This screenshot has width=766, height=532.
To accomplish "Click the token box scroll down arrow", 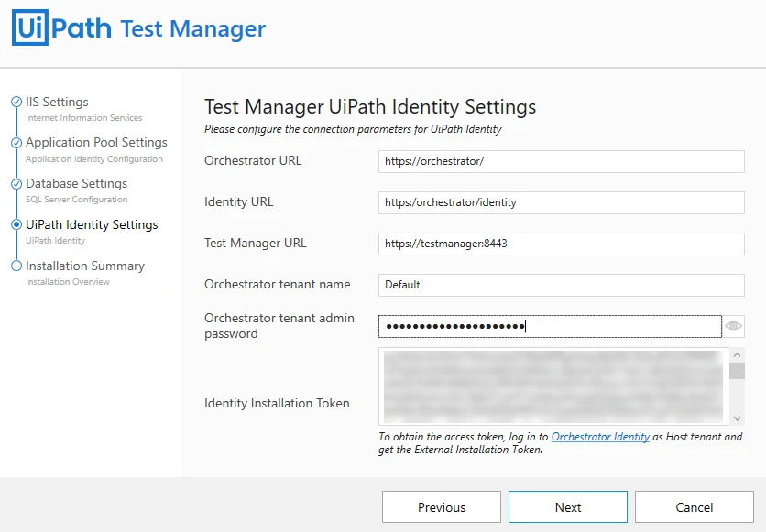I will pos(738,418).
